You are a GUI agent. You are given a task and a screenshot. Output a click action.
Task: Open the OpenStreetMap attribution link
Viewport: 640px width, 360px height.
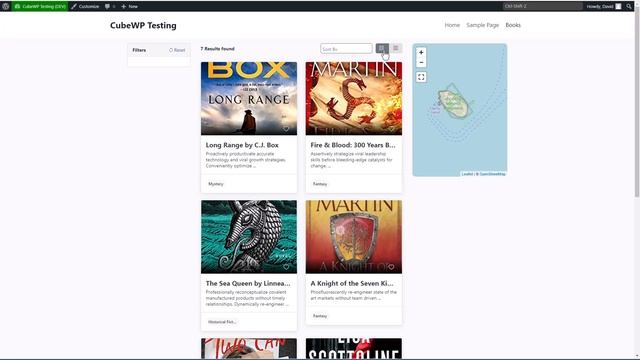tap(493, 174)
